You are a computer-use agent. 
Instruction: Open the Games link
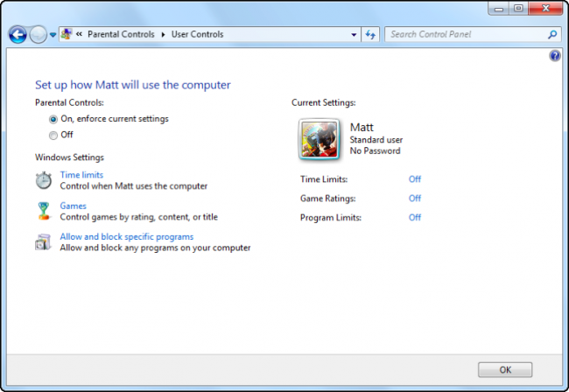click(x=73, y=206)
